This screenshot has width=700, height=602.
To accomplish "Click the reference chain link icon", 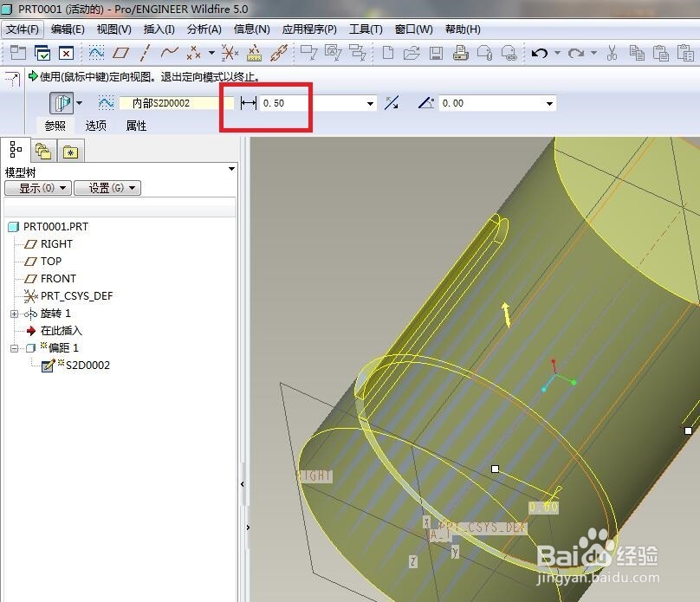I will coord(279,53).
